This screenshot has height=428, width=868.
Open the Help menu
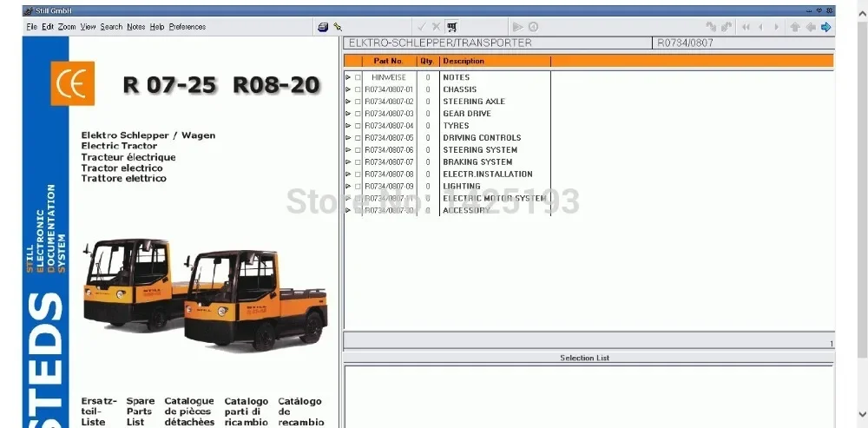(x=156, y=27)
